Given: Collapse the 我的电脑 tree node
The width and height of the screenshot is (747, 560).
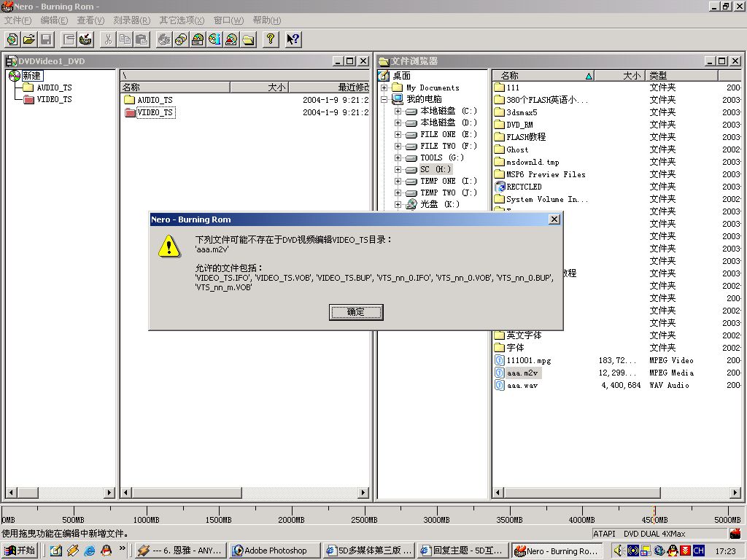Looking at the screenshot, I should 384,99.
